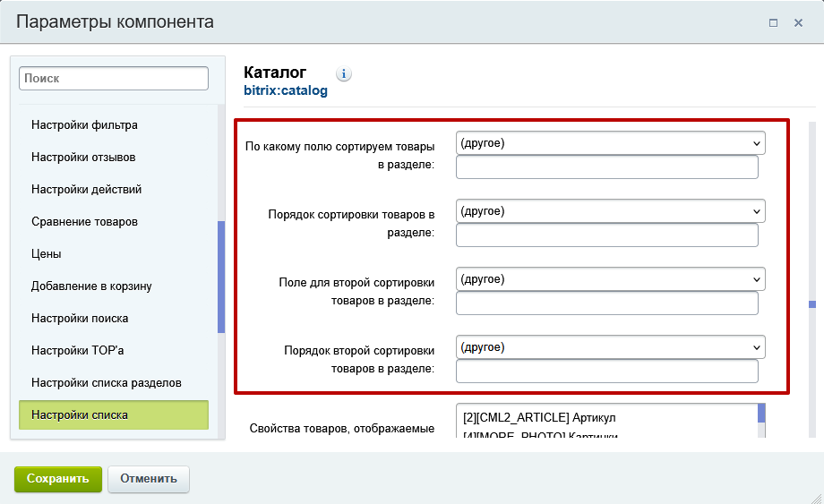Expand the Порядок второй сортировки dropdown
The width and height of the screenshot is (824, 504).
(x=610, y=347)
